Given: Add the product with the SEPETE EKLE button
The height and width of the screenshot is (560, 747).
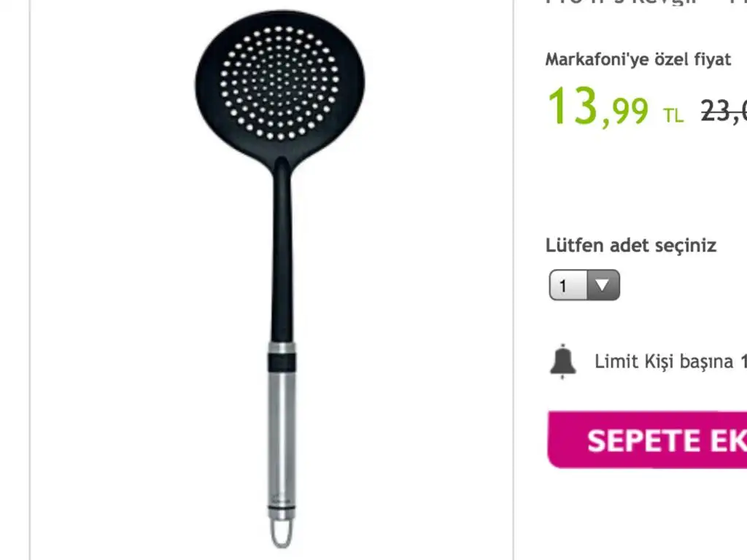Looking at the screenshot, I should click(x=648, y=440).
